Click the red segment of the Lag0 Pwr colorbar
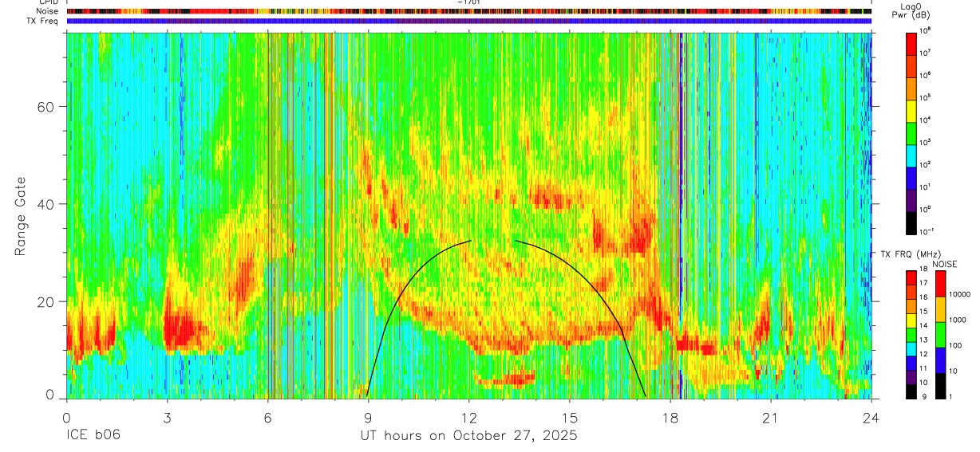 pyautogui.click(x=911, y=43)
